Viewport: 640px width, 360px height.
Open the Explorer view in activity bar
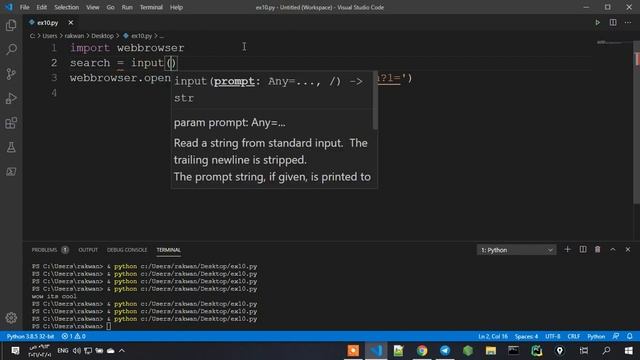click(11, 25)
